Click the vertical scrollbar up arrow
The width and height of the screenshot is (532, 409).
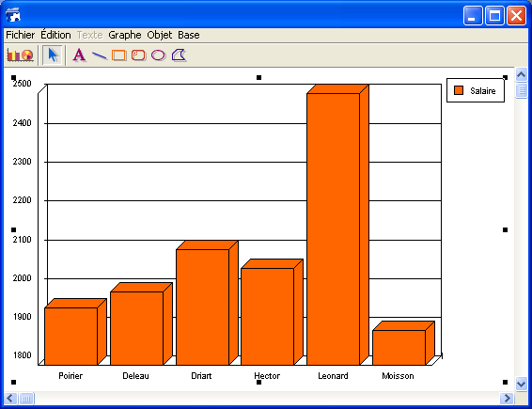521,74
